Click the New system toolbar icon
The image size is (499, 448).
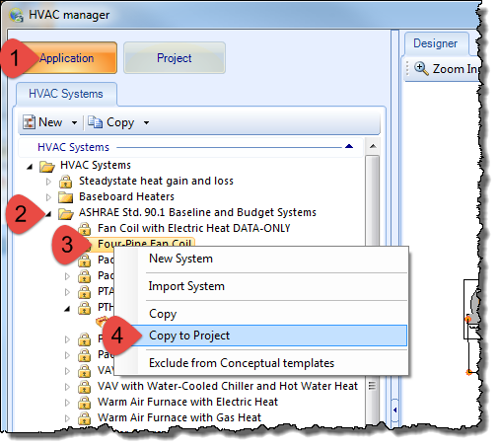(29, 122)
